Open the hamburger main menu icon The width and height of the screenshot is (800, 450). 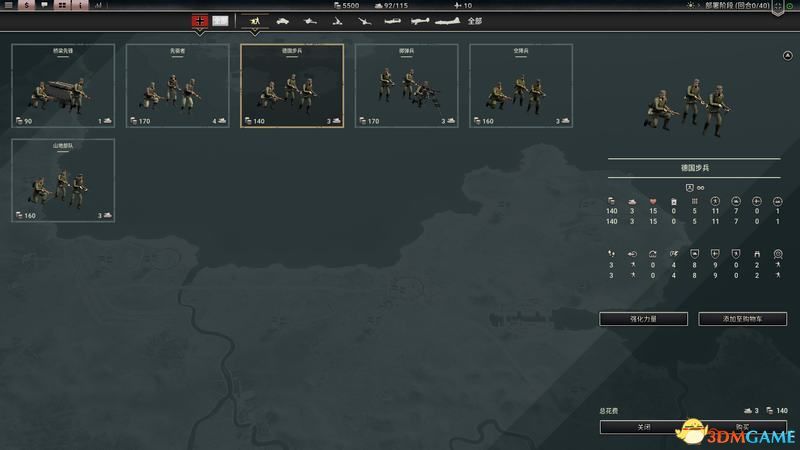click(x=9, y=5)
